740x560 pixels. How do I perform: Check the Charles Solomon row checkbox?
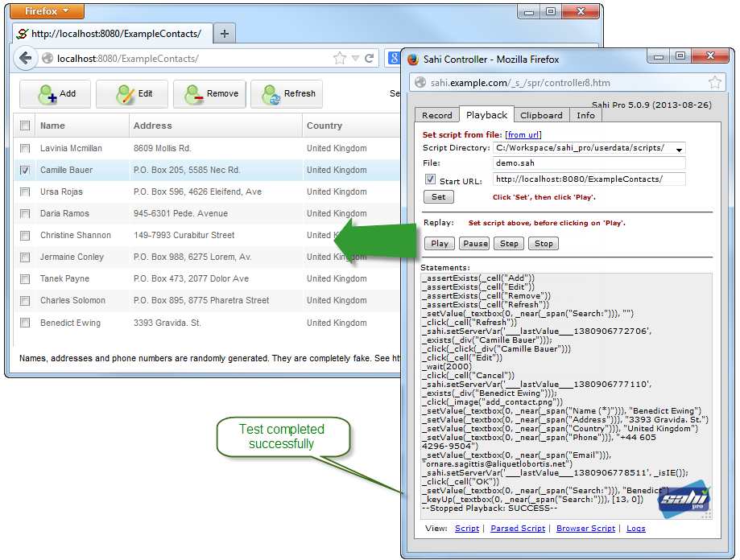[x=25, y=301]
